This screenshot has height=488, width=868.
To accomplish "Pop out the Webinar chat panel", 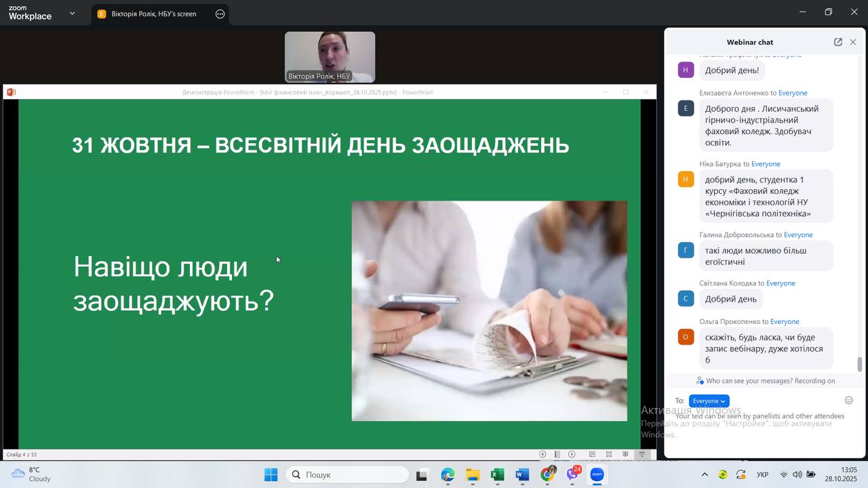I will (x=838, y=42).
